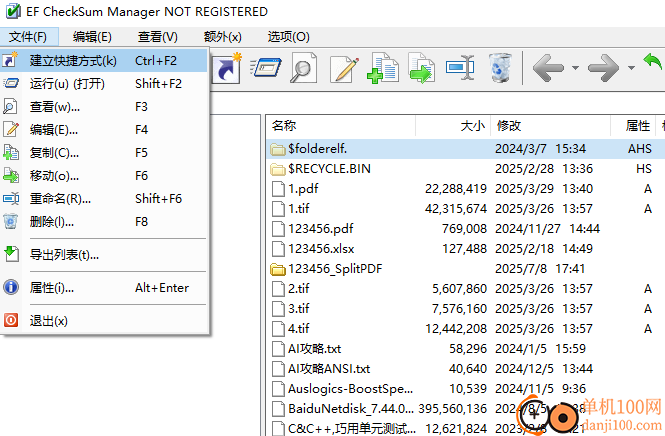Click the folder icon of 123456_SplitPDF
The width and height of the screenshot is (665, 436).
278,269
